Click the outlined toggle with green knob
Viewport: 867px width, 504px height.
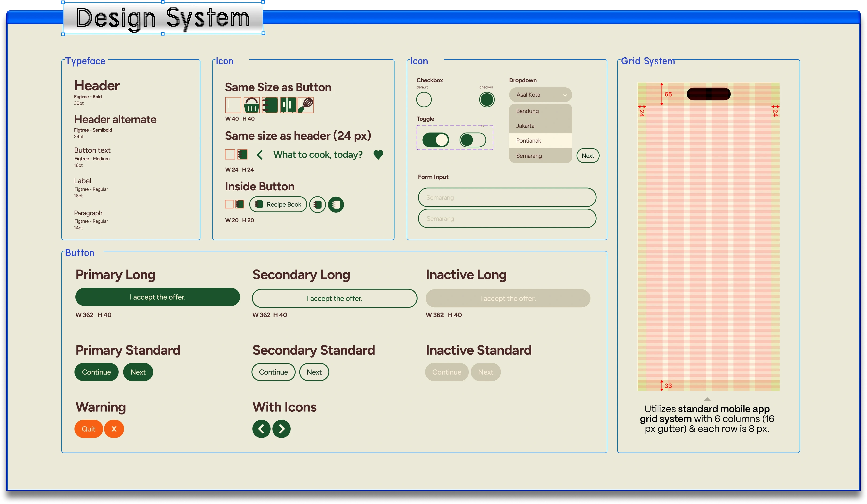pos(473,140)
